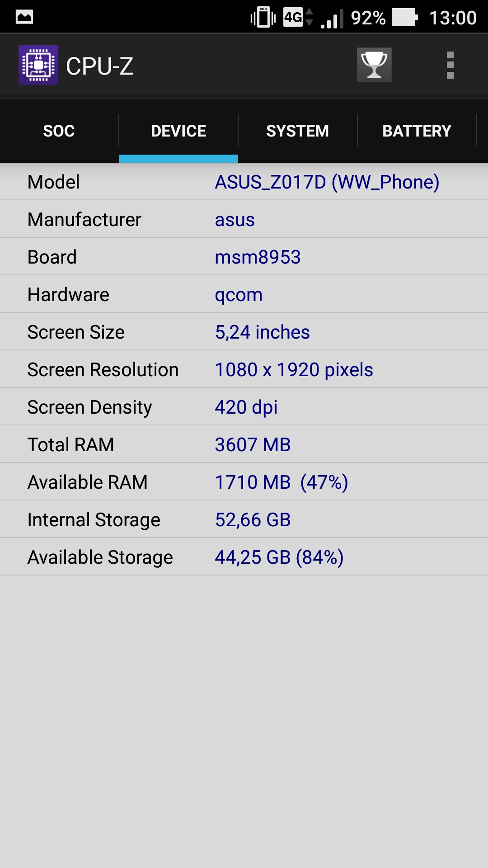This screenshot has width=488, height=868.
Task: Tap the CPU-Z title text
Action: 99,66
